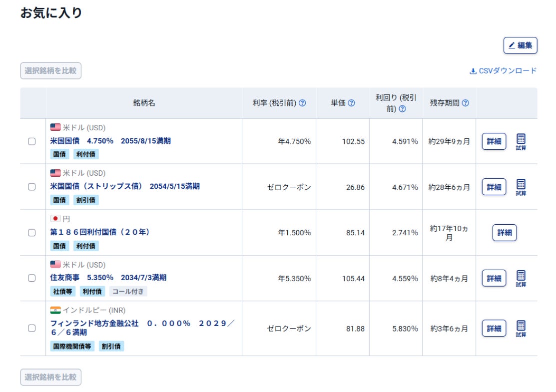Tick the 住友商事 5.350% row checkbox
Image resolution: width=556 pixels, height=392 pixels.
click(x=32, y=278)
